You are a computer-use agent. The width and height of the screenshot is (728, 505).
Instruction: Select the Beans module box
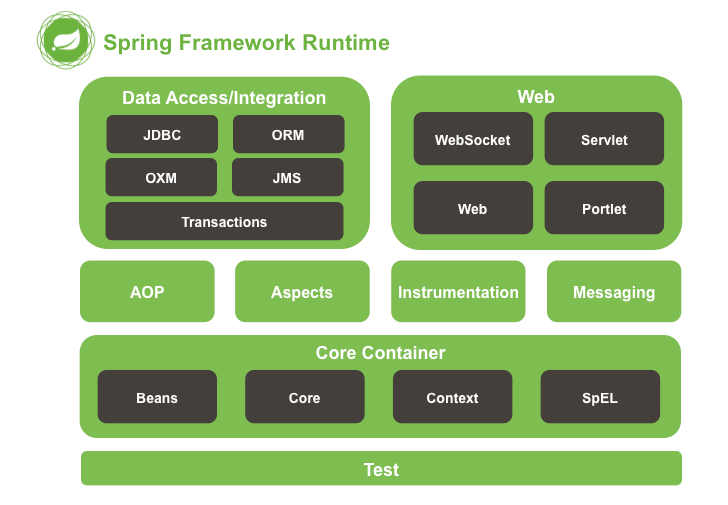[x=157, y=397]
